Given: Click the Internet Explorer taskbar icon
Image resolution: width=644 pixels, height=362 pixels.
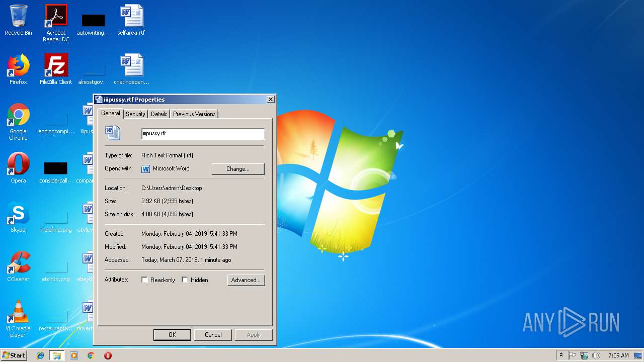Looking at the screenshot, I should (x=40, y=355).
